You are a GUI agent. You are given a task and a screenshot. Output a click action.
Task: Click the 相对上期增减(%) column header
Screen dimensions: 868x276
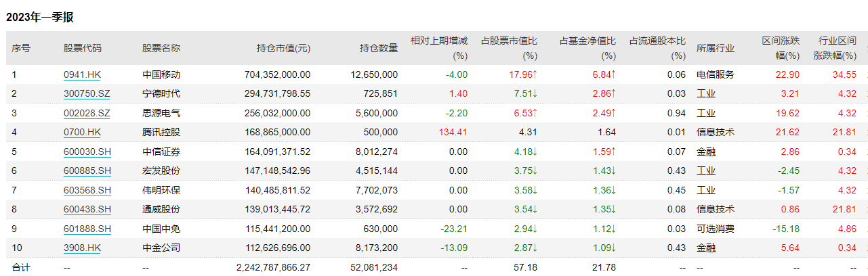click(x=439, y=48)
